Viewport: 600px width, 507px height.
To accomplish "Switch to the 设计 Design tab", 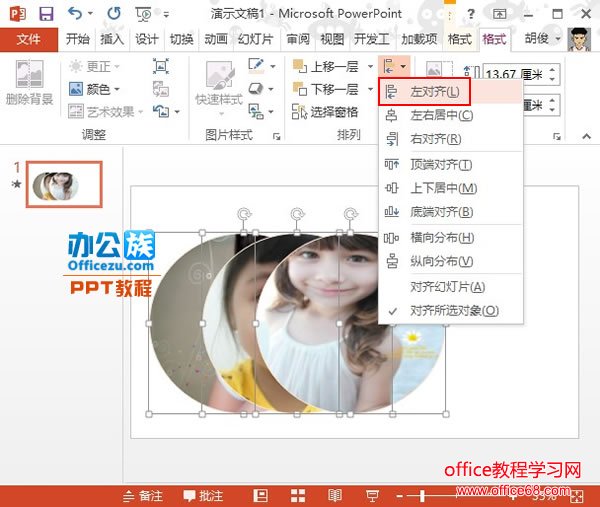I will 147,39.
